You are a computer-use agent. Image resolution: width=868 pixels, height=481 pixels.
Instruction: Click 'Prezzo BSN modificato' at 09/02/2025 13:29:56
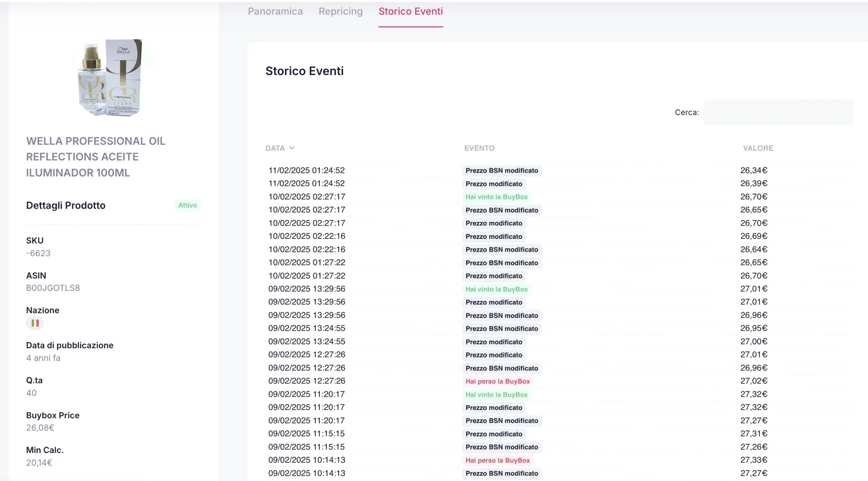click(x=501, y=315)
